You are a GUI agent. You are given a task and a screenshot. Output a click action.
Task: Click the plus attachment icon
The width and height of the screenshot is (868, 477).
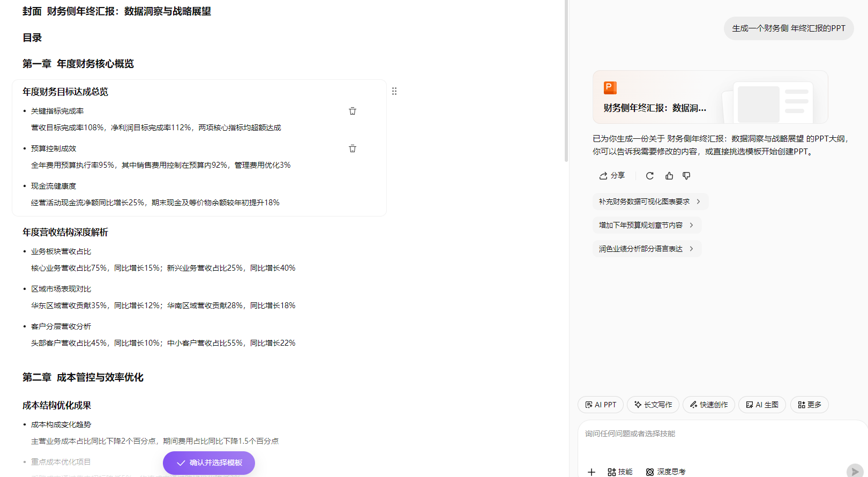592,472
